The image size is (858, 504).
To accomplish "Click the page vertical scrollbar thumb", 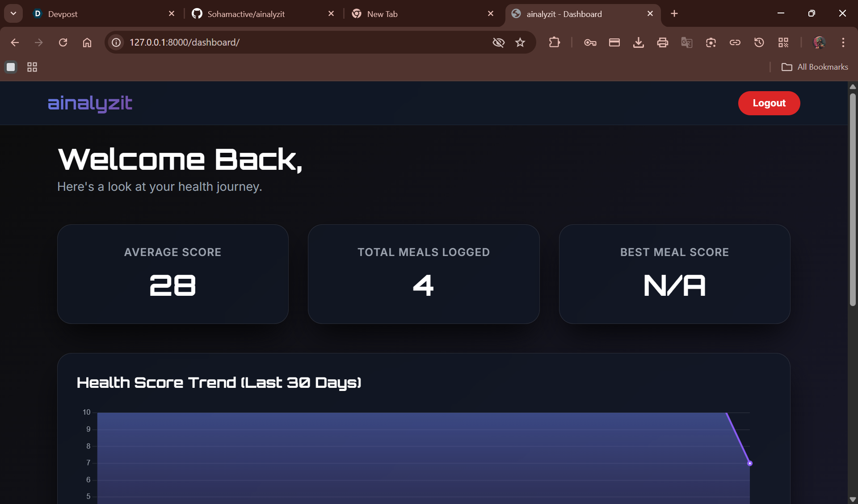I will tap(853, 199).
